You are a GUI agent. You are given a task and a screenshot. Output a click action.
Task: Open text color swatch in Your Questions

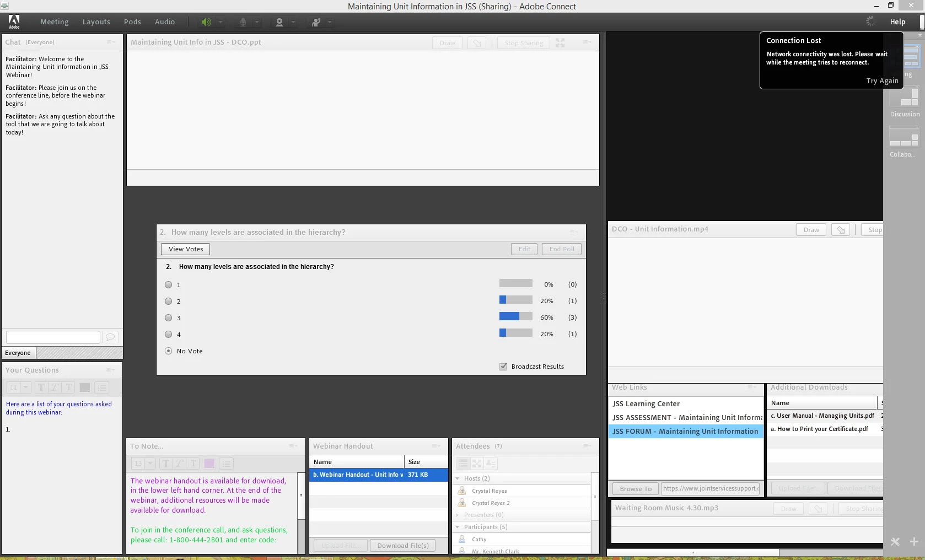(x=84, y=387)
